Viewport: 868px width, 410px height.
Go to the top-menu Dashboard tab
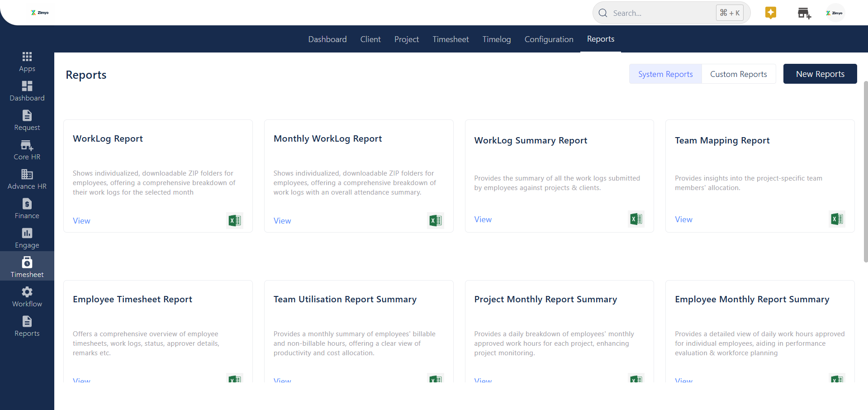click(327, 39)
